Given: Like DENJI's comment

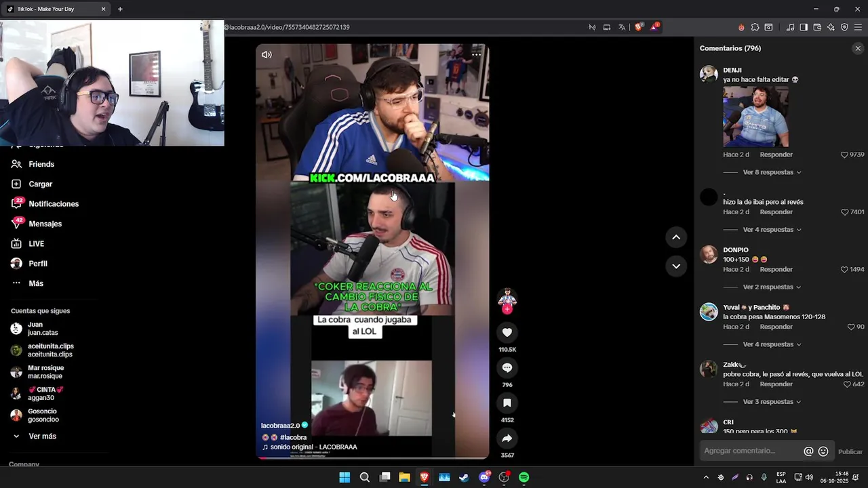Looking at the screenshot, I should tap(844, 155).
